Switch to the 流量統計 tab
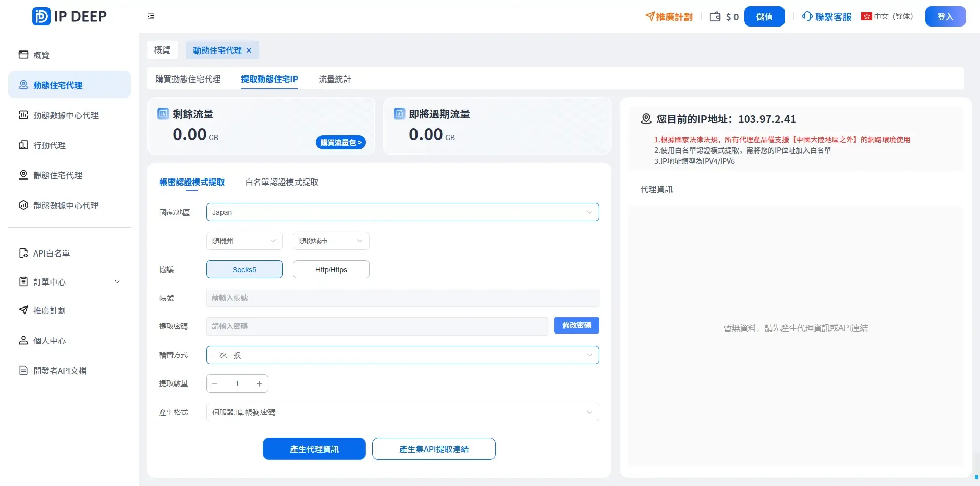Viewport: 980px width, 486px height. (x=334, y=79)
